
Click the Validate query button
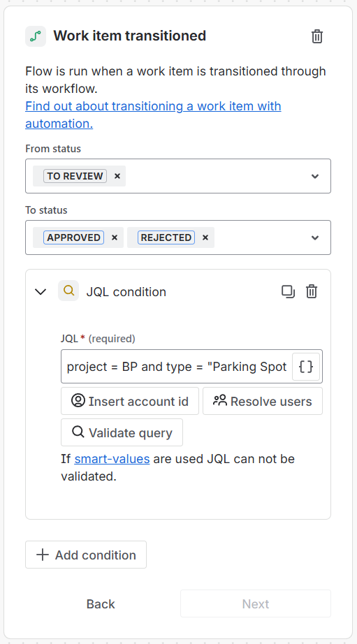pos(122,432)
